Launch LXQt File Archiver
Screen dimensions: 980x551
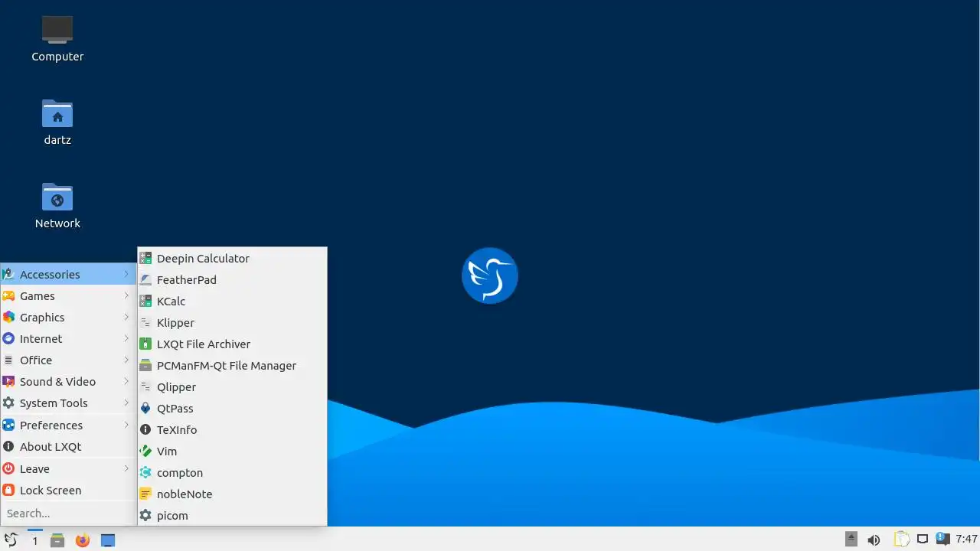232,344
